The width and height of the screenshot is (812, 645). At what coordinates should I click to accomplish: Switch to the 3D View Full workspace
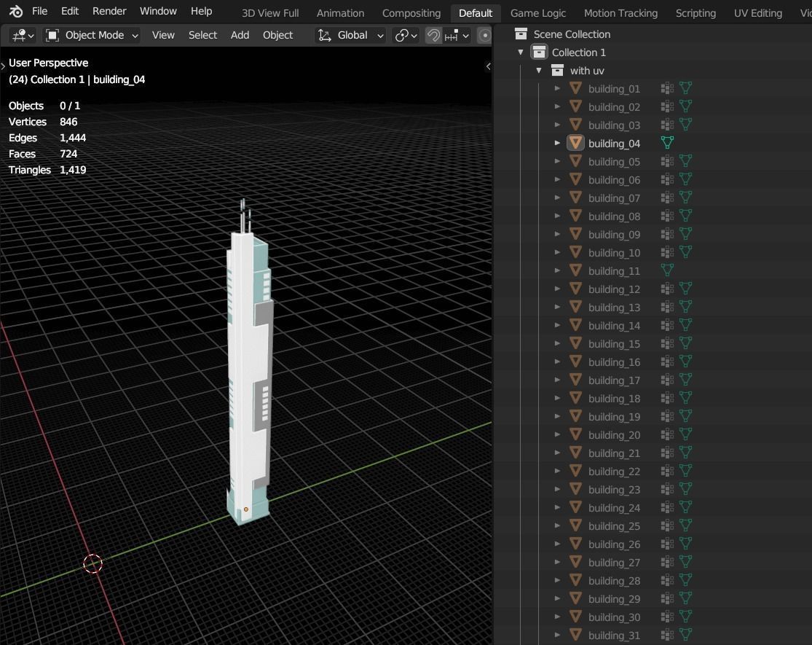point(269,13)
